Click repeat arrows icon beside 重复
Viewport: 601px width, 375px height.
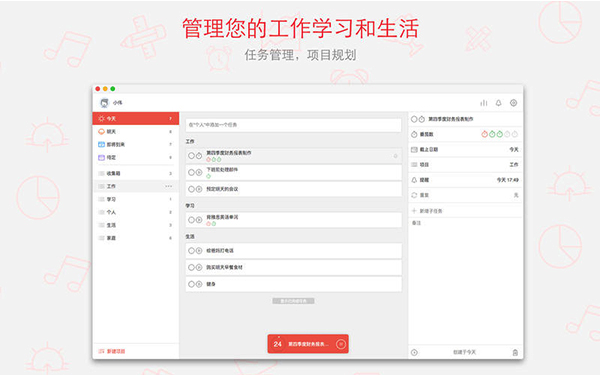pyautogui.click(x=414, y=195)
